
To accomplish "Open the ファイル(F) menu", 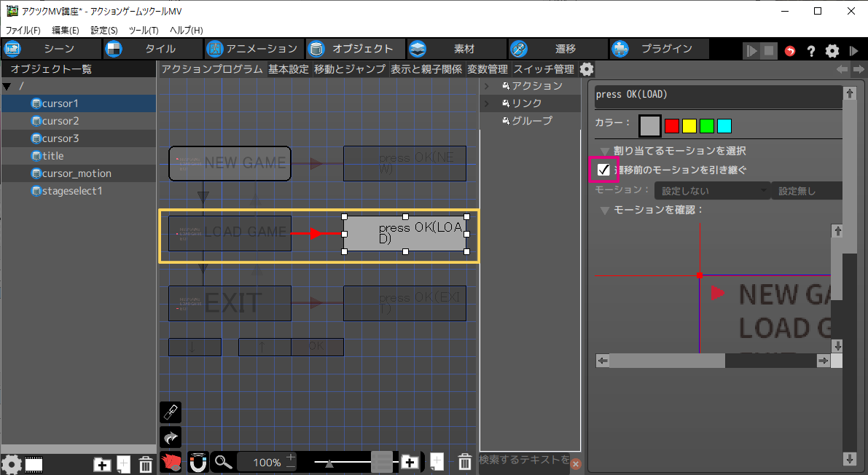I will [x=23, y=30].
